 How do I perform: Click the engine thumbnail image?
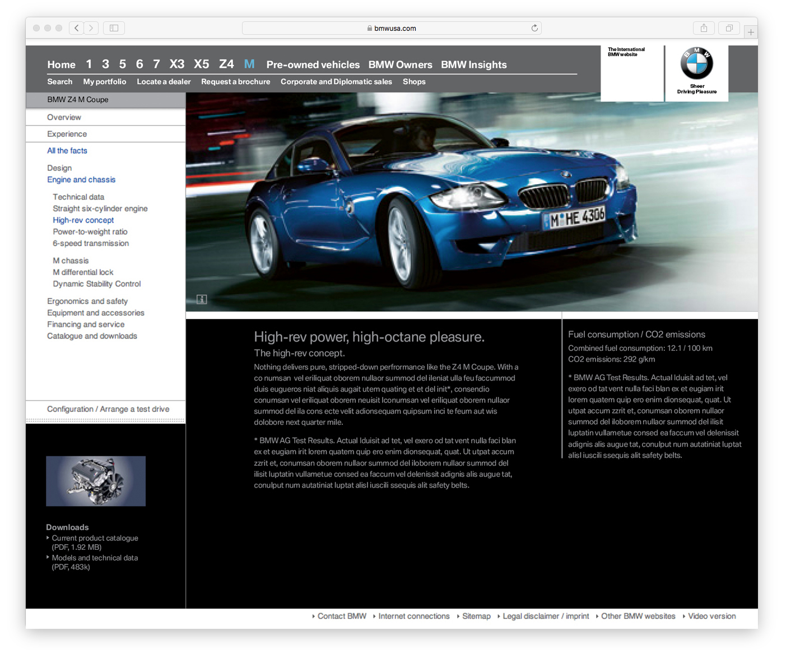coord(96,481)
